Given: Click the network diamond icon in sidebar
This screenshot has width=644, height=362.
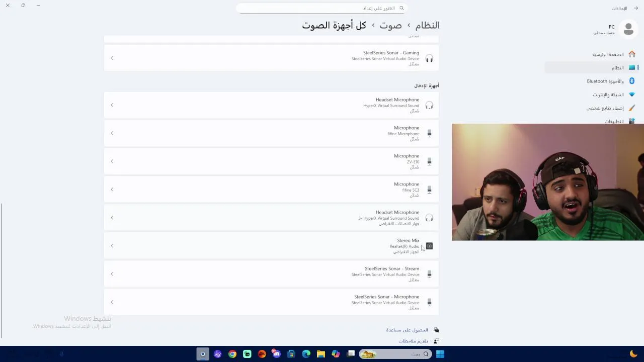Looking at the screenshot, I should tap(632, 95).
